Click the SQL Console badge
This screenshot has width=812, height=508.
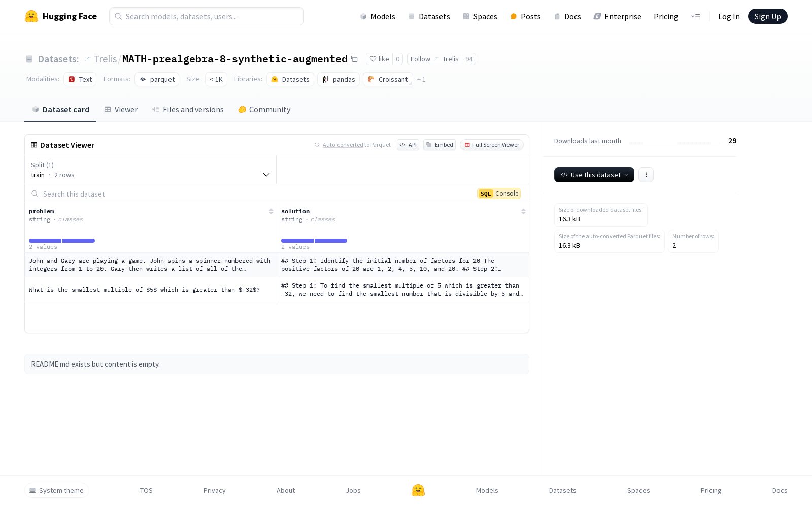click(x=499, y=194)
